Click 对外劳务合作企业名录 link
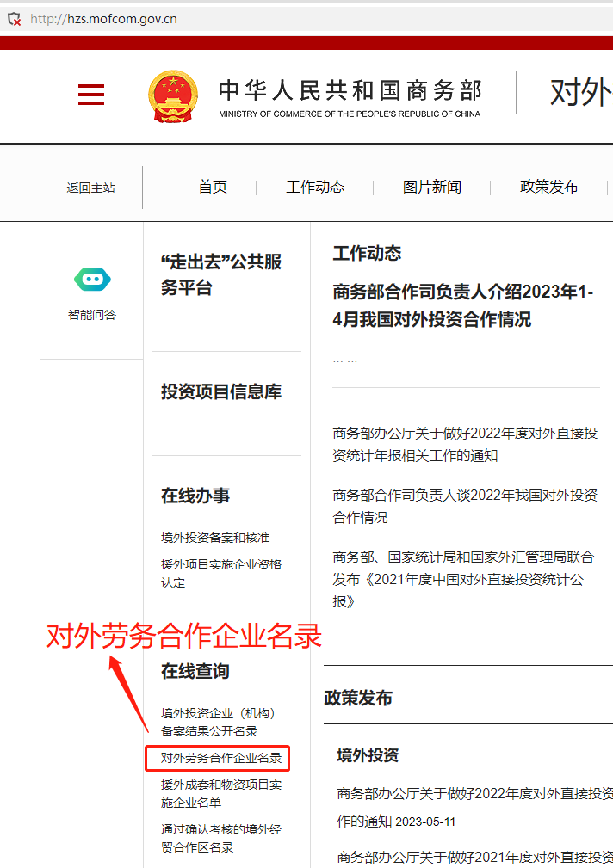 coord(221,758)
